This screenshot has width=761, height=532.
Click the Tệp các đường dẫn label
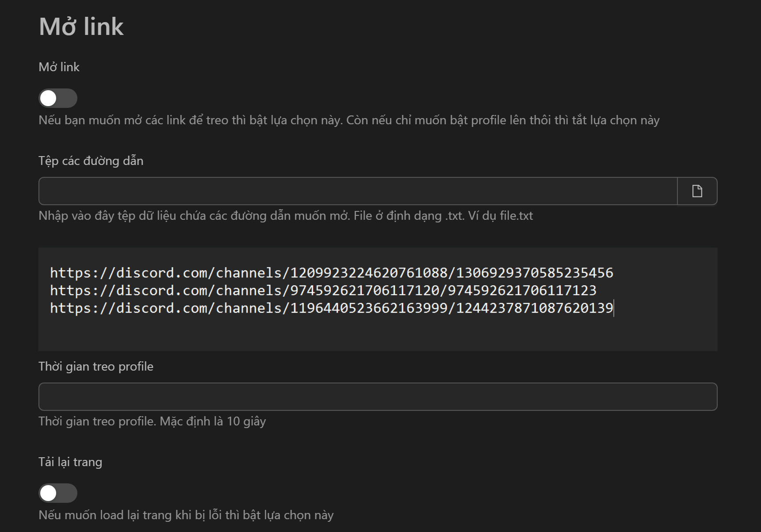(91, 161)
